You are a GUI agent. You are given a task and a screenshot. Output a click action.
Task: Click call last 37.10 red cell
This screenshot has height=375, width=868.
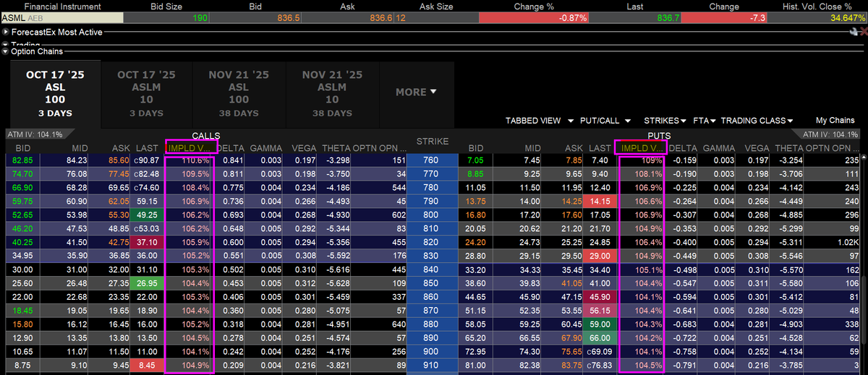[148, 242]
